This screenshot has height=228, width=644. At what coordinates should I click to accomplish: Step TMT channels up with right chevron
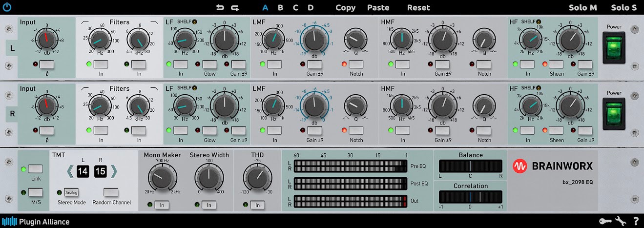pos(114,171)
